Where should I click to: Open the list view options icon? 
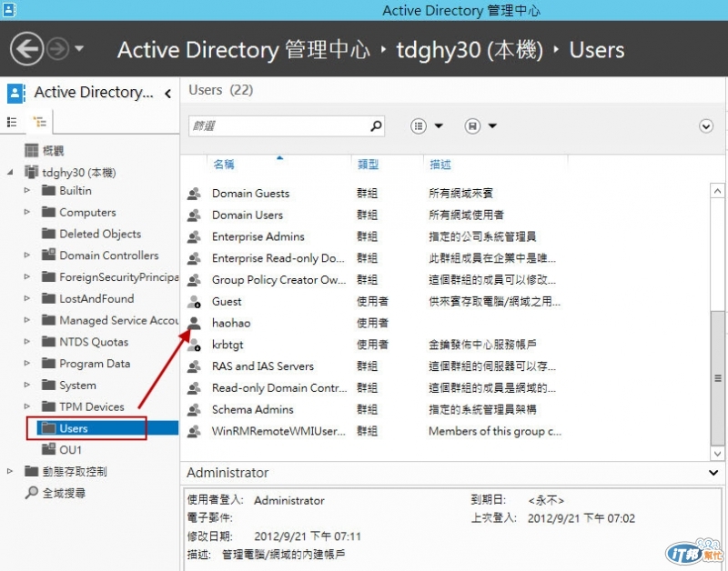pyautogui.click(x=419, y=125)
